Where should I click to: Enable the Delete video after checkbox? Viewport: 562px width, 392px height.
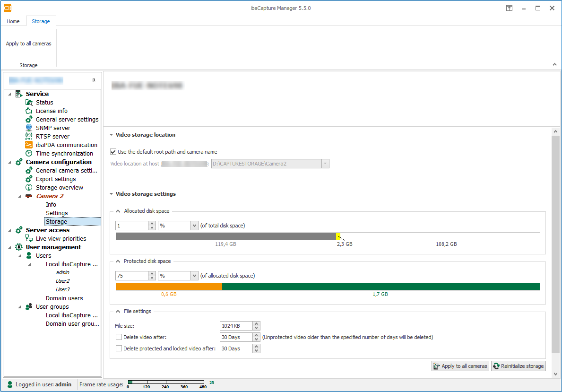point(119,337)
